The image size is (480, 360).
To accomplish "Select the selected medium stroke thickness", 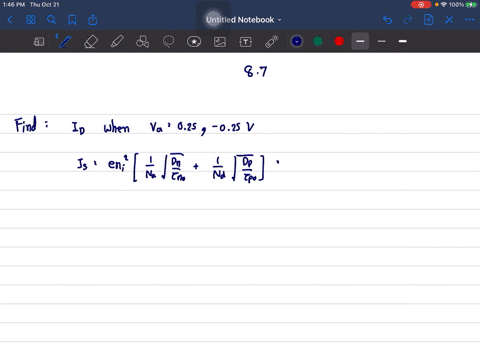I will coord(360,41).
